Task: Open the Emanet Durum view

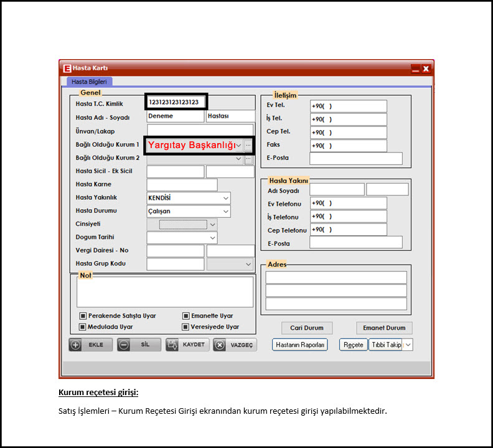Action: point(384,328)
